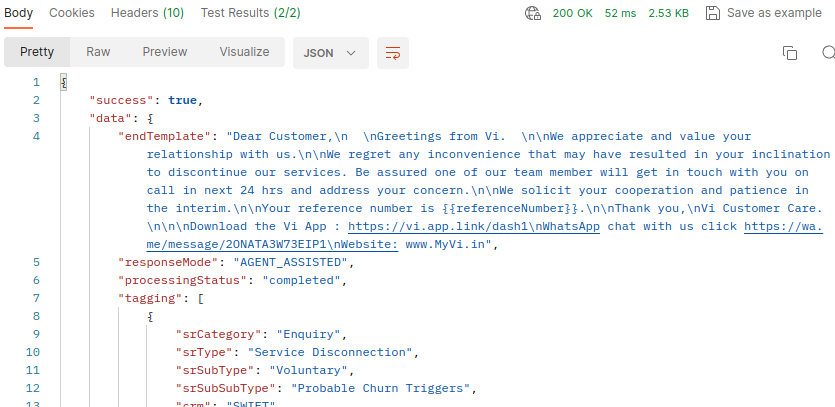The height and width of the screenshot is (407, 835).
Task: Switch to the Cookies tab
Action: tap(72, 13)
